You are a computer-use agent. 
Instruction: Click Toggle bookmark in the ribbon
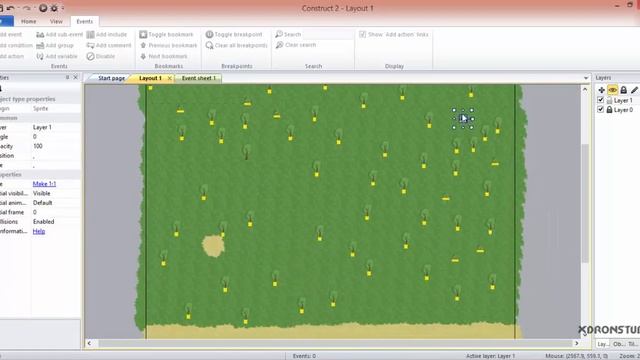click(166, 35)
